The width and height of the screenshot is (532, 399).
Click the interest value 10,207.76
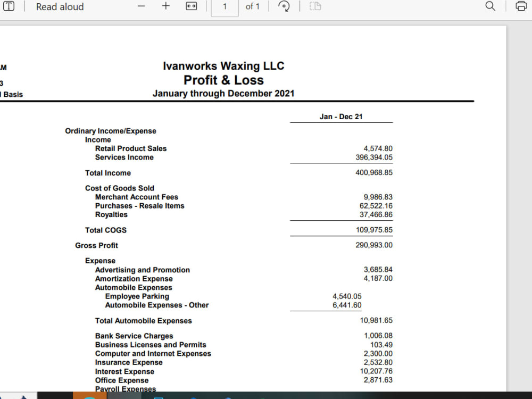(x=376, y=371)
